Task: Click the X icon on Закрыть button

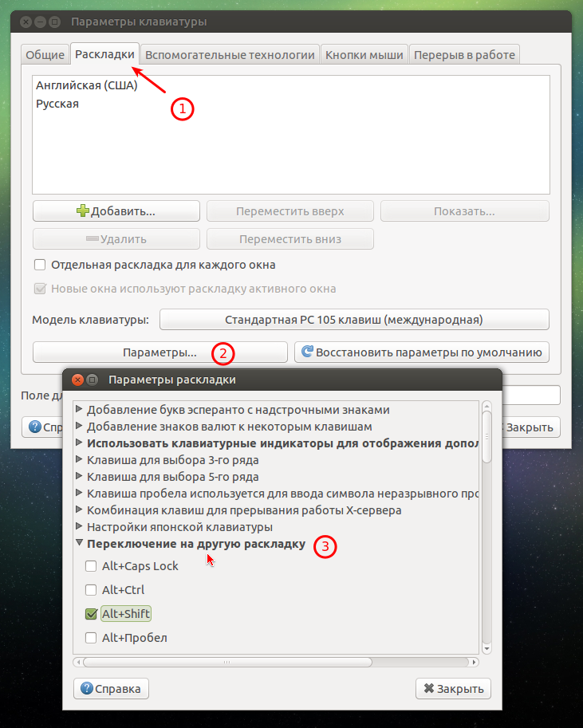Action: (x=429, y=689)
